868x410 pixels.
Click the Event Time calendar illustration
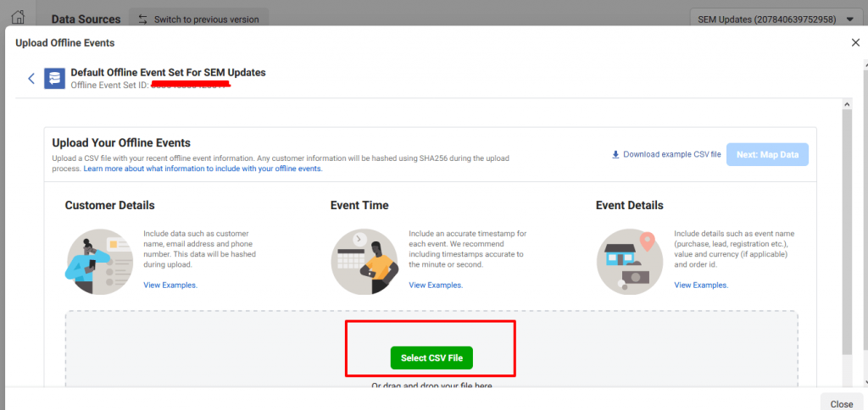(364, 262)
